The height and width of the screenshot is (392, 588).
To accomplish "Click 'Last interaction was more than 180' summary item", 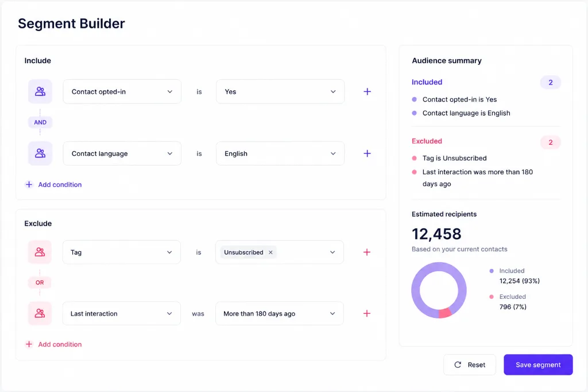I will pyautogui.click(x=477, y=172).
